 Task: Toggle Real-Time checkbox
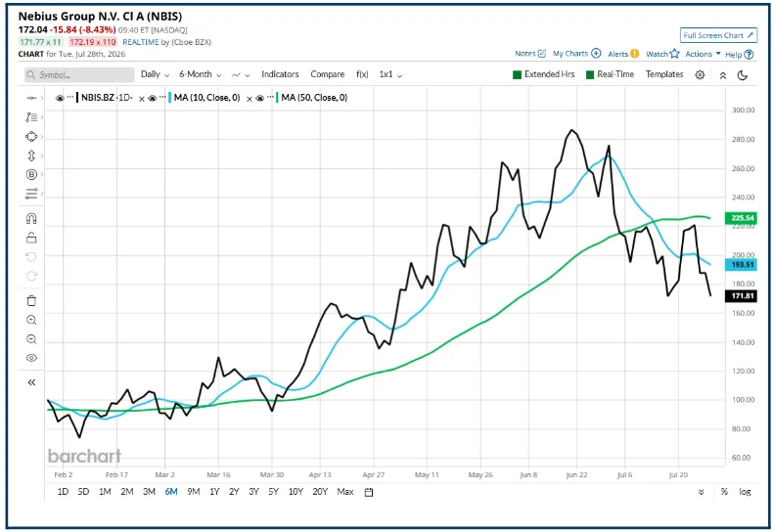pos(589,74)
